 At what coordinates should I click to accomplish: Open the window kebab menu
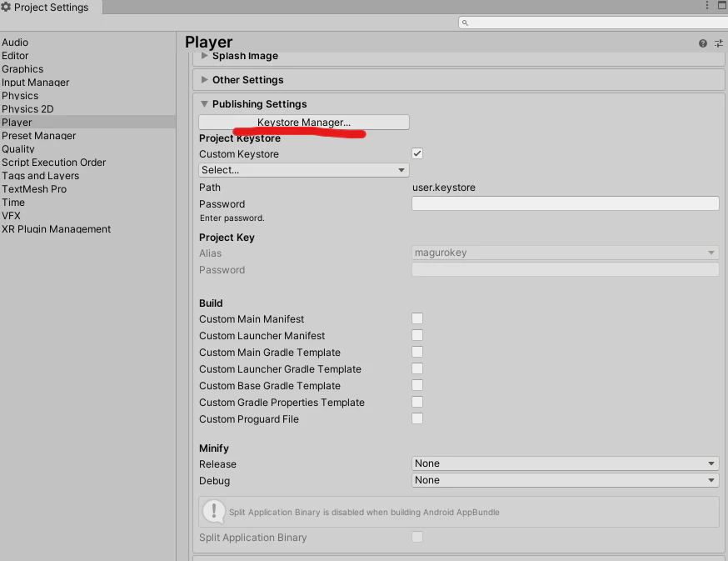[x=707, y=5]
